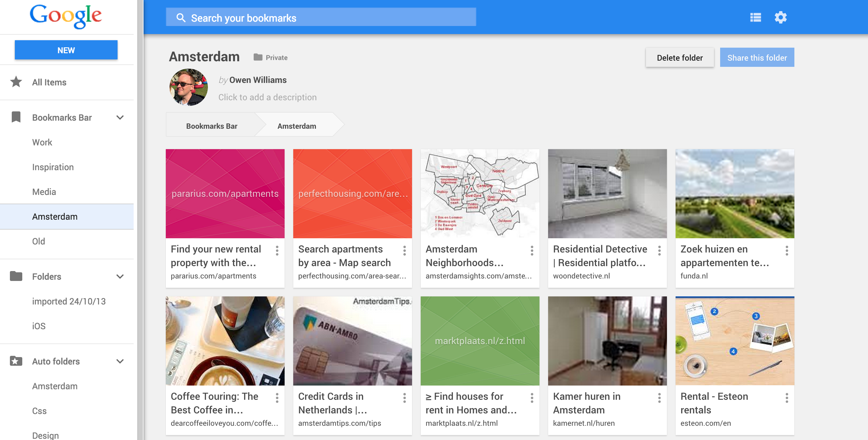Click the three-dot menu on Find your new rental
868x440 pixels.
(x=277, y=251)
